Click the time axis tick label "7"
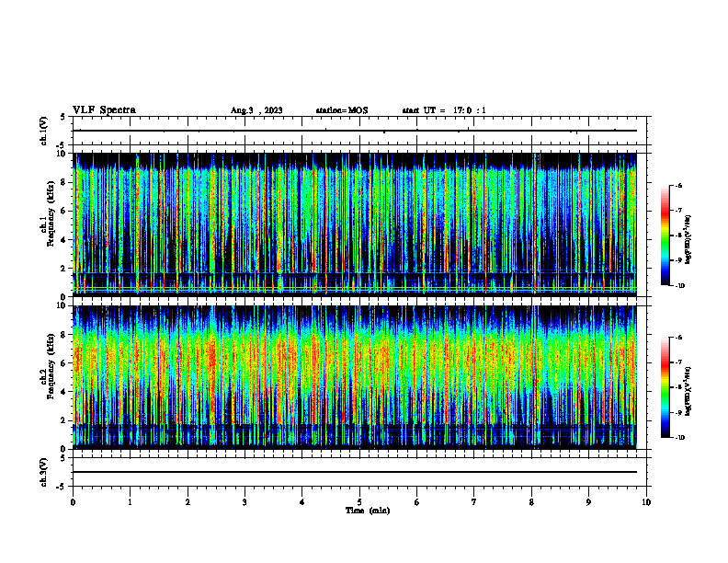Viewport: 728px width, 563px height. (474, 502)
